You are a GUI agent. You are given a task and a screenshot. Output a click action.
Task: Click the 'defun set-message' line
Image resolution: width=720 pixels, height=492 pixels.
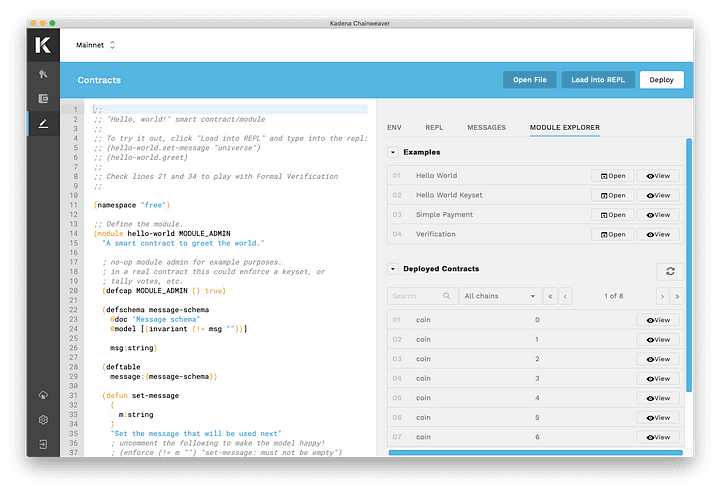pos(141,396)
